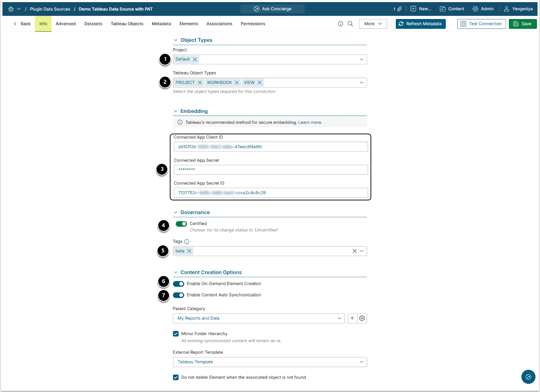The height and width of the screenshot is (392, 540).
Task: Open the Yevgeniya user profile menu
Action: (x=518, y=9)
